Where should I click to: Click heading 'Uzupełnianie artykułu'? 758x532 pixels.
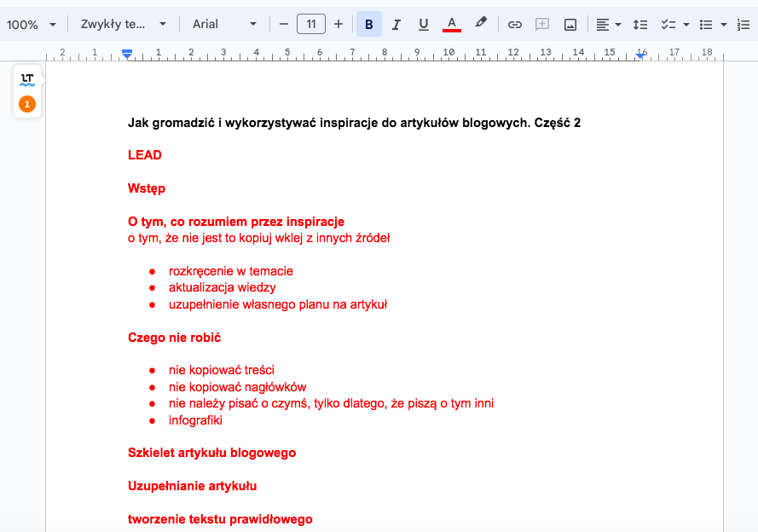(x=192, y=486)
